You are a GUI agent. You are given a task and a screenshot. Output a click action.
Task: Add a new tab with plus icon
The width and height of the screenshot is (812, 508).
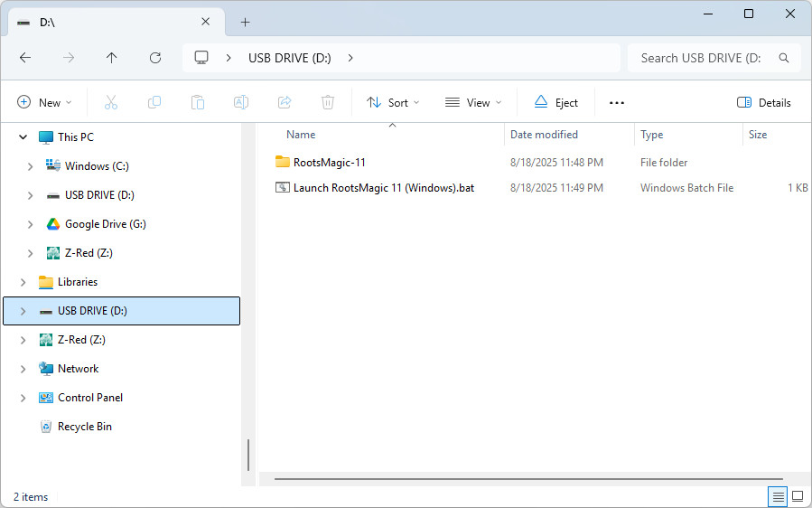[x=246, y=23]
